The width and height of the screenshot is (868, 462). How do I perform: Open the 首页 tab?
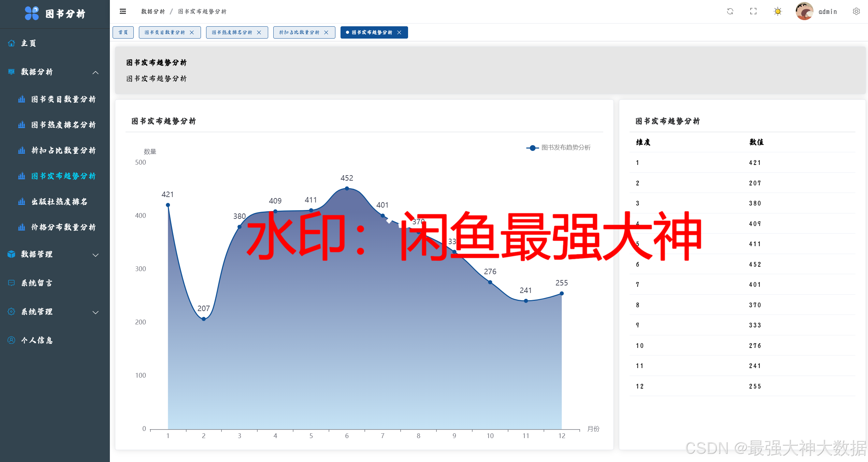[x=123, y=32]
